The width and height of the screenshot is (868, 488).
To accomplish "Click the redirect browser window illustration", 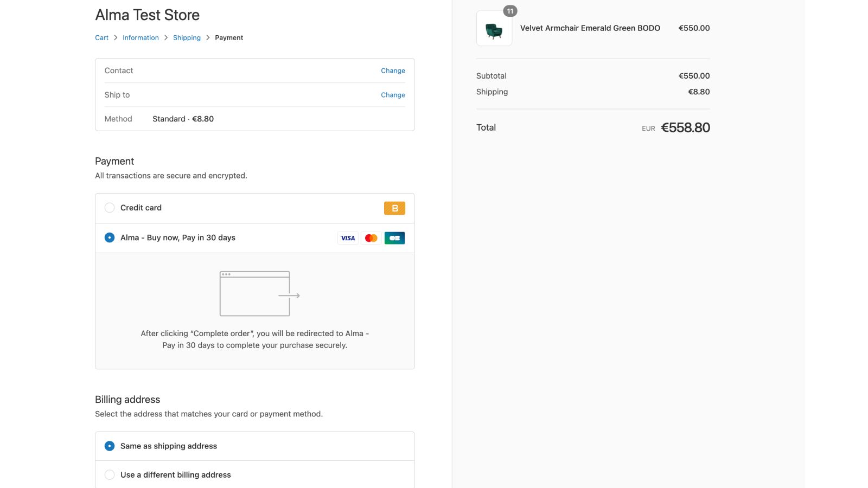I will tap(259, 294).
